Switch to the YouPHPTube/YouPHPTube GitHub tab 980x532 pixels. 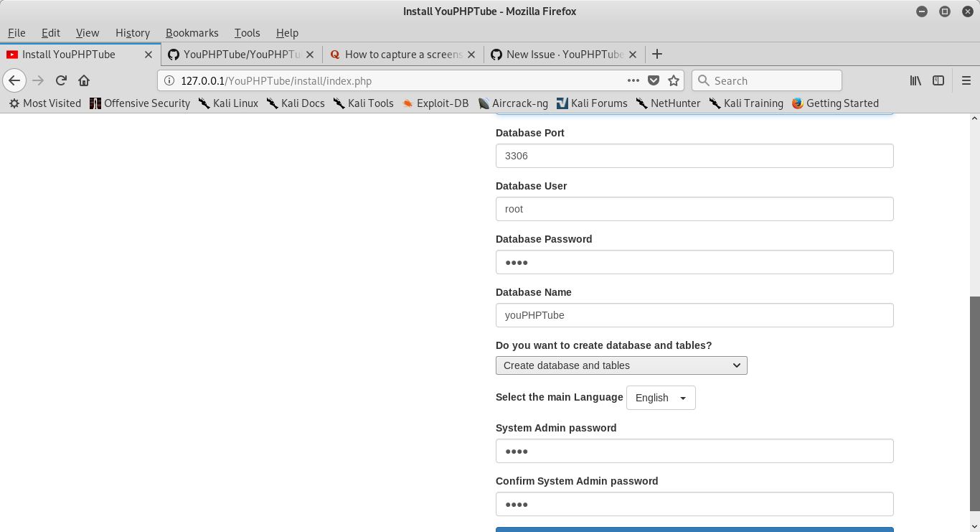tap(241, 54)
